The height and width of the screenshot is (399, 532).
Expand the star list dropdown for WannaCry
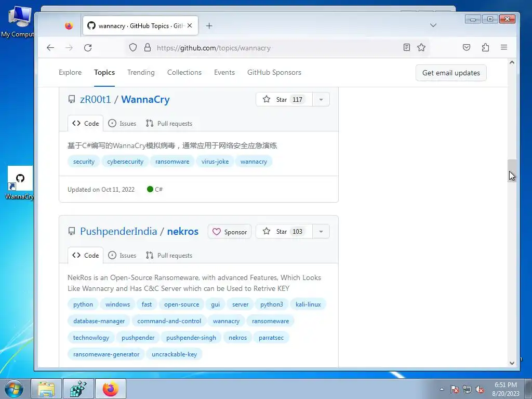click(x=321, y=99)
